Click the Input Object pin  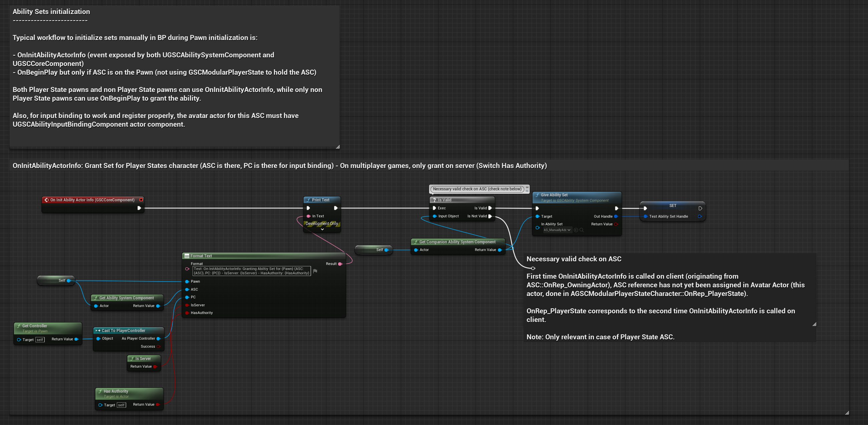pos(435,216)
